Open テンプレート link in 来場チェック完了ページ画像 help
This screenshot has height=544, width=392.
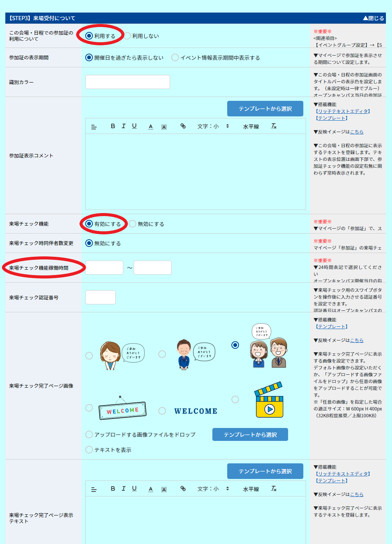tap(332, 327)
